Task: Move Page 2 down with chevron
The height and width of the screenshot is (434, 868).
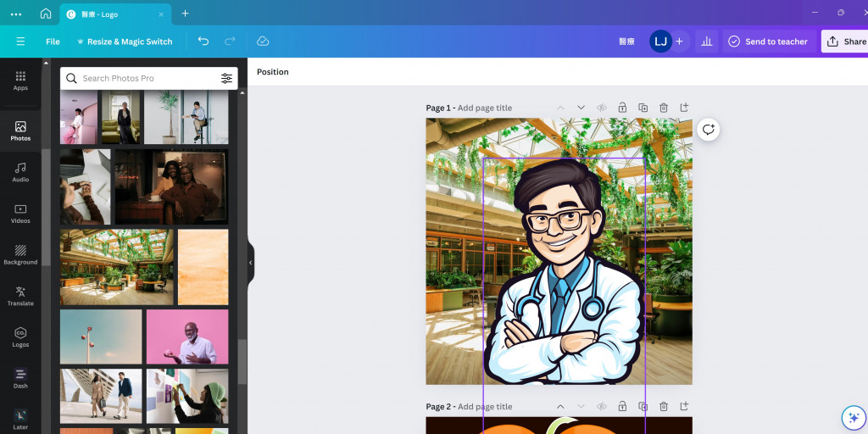Action: tap(581, 406)
